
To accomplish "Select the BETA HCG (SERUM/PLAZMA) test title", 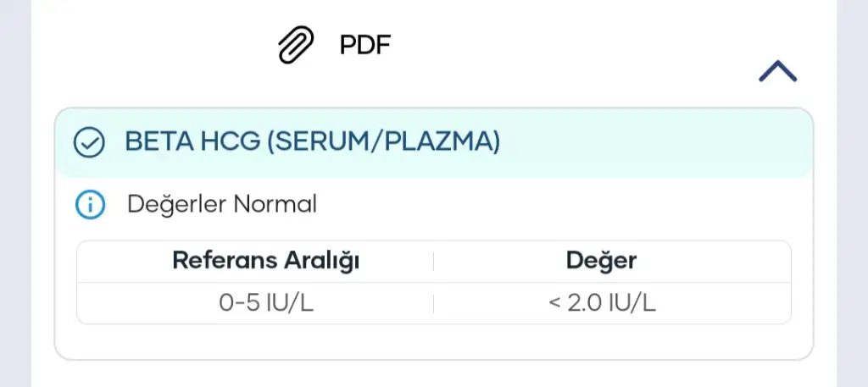I will tap(312, 142).
